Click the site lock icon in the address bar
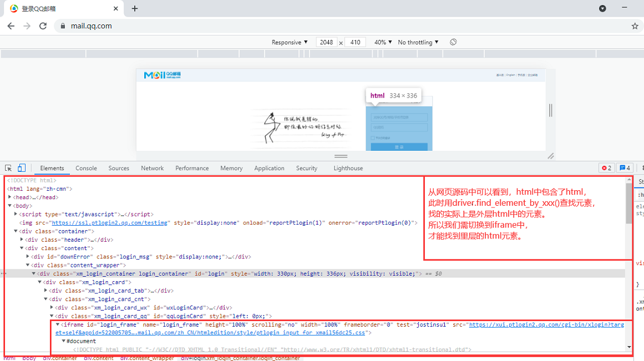 pyautogui.click(x=63, y=26)
